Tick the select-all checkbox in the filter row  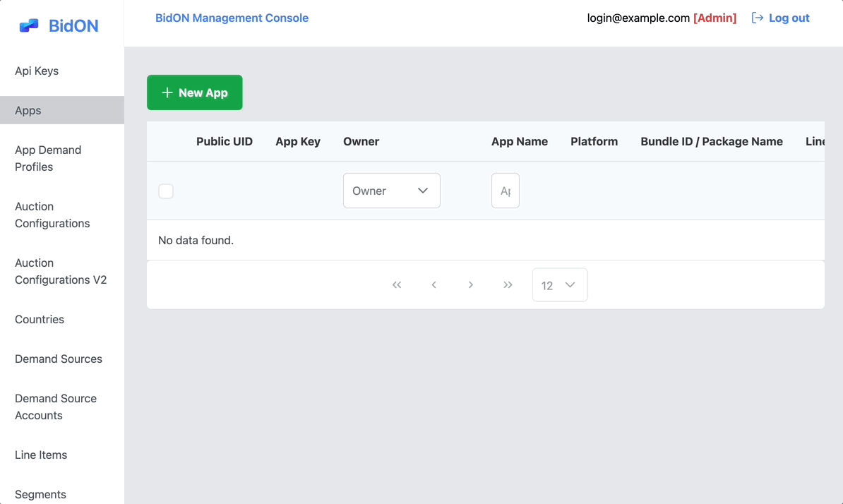(x=166, y=191)
